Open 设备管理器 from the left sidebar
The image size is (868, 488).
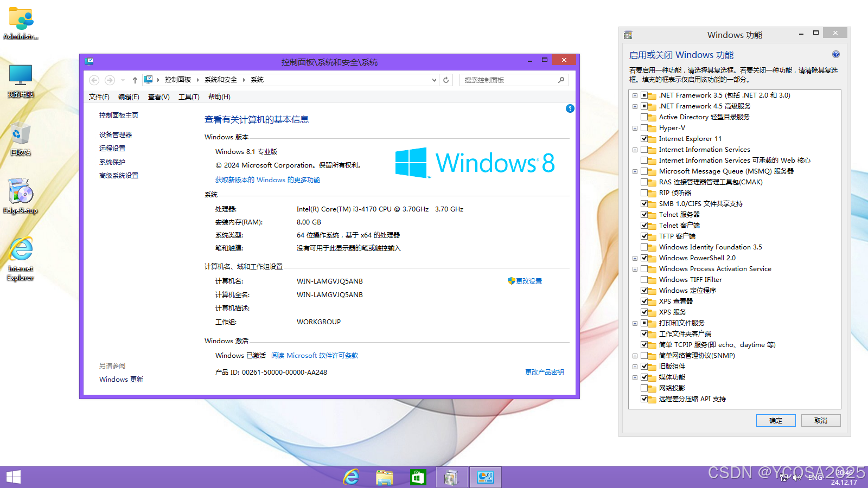pyautogui.click(x=116, y=135)
